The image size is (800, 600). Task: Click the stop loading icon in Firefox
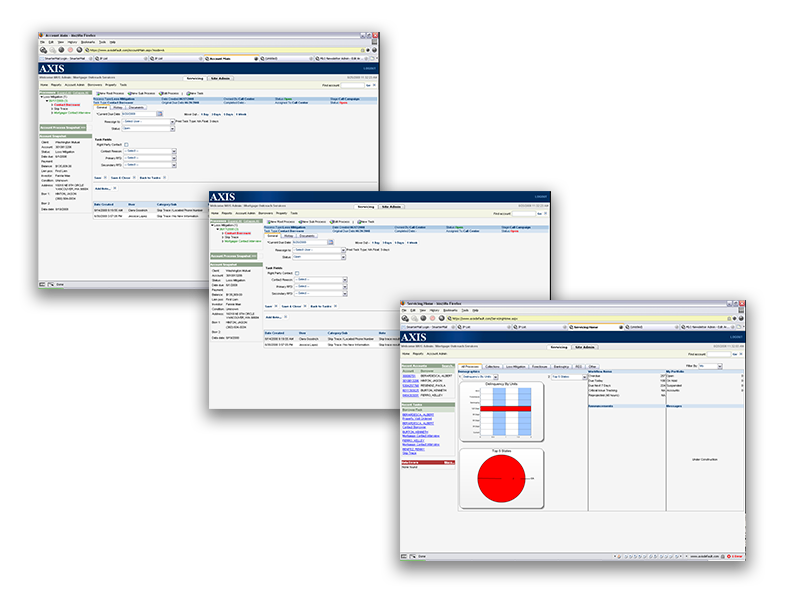coord(432,319)
